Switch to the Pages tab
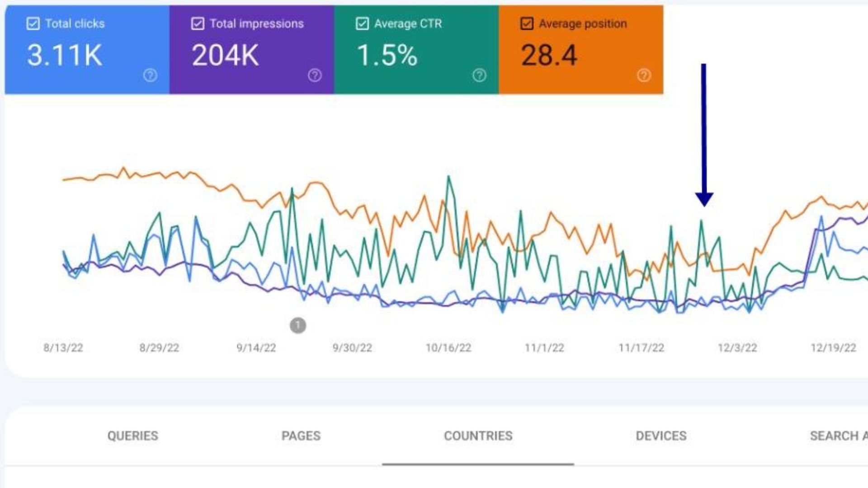This screenshot has height=488, width=868. [x=301, y=436]
